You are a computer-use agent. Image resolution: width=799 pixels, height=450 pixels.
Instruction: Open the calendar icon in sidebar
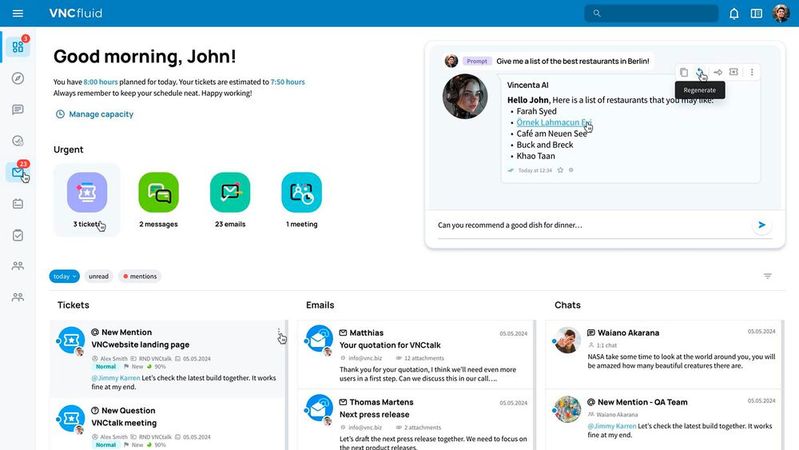(x=18, y=204)
